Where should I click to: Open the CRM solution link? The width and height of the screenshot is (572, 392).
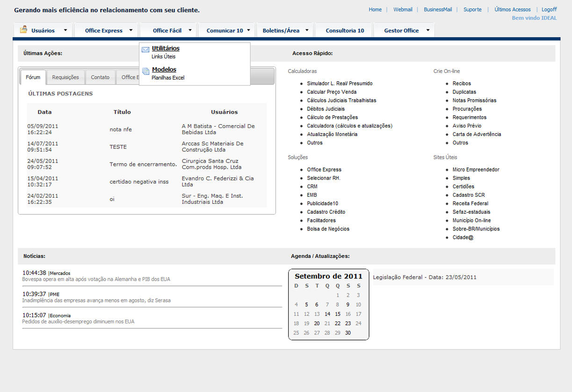click(312, 186)
